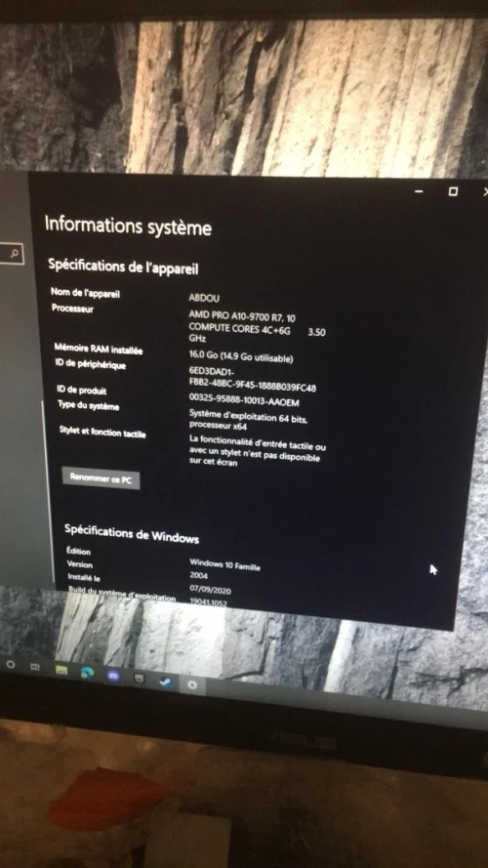Image resolution: width=488 pixels, height=868 pixels.
Task: Open File Explorer from taskbar
Action: (x=61, y=671)
